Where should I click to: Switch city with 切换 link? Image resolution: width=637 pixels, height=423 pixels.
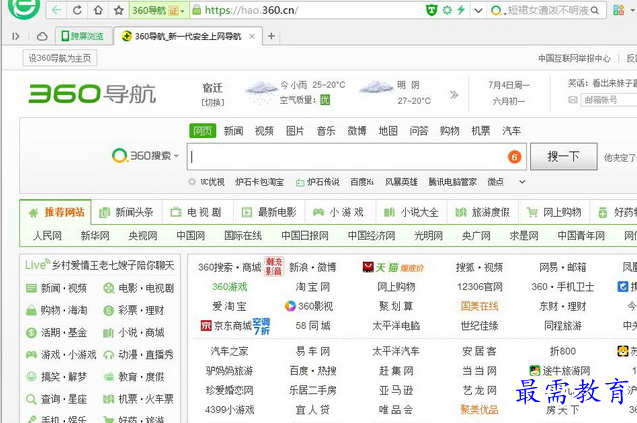212,102
